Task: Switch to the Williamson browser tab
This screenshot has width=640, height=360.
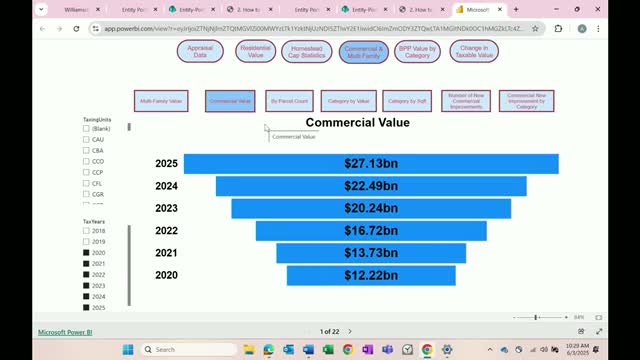Action: (76, 9)
